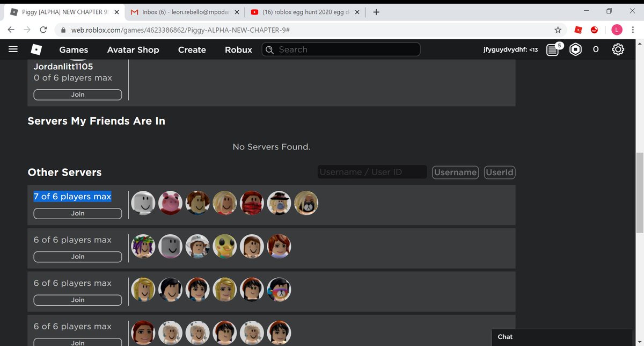Click the red bandana avatar in first server

click(x=252, y=203)
